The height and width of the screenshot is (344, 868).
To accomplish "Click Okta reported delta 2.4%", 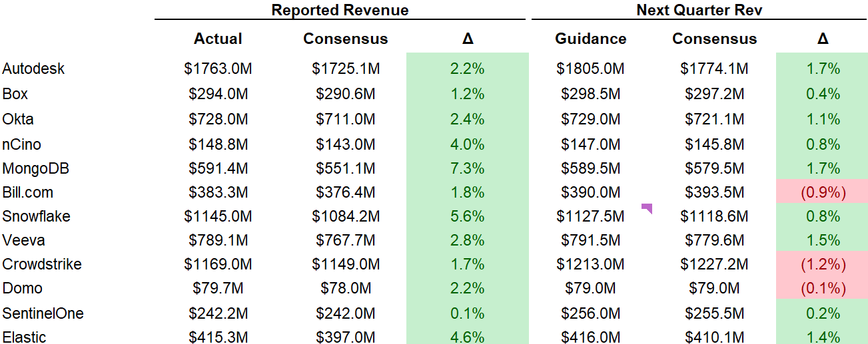I will click(468, 119).
